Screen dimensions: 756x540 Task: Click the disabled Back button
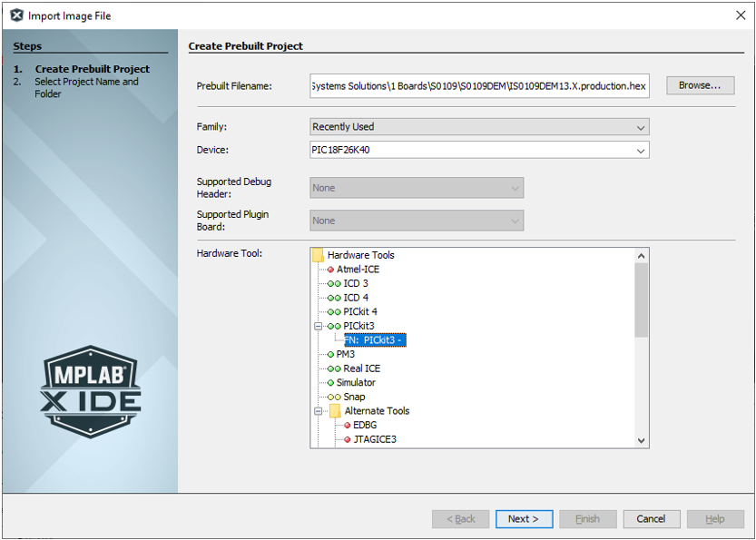[460, 519]
